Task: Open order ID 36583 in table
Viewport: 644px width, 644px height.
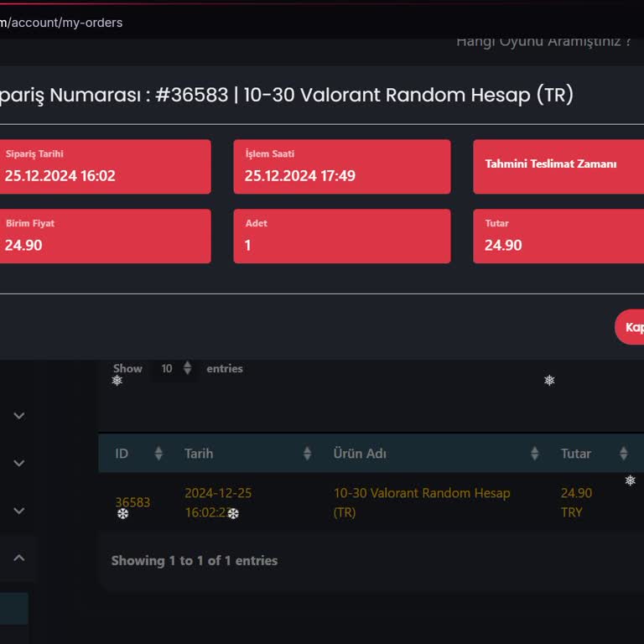Action: coord(132,502)
